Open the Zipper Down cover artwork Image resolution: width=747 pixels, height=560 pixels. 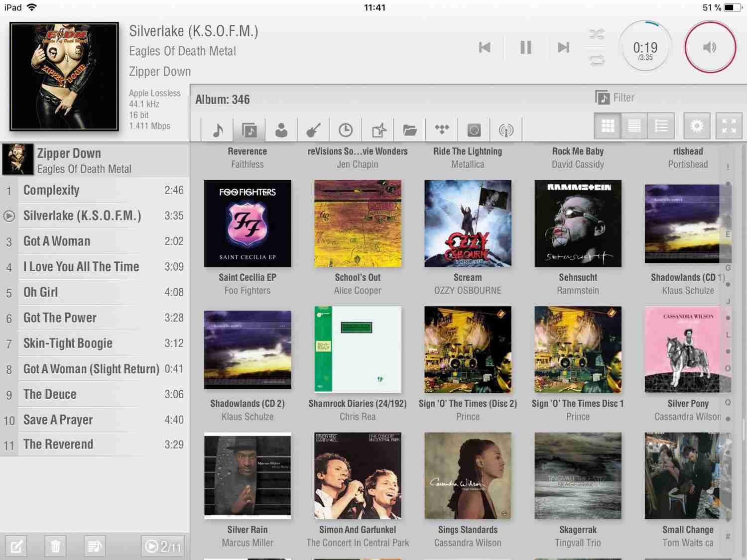point(64,76)
